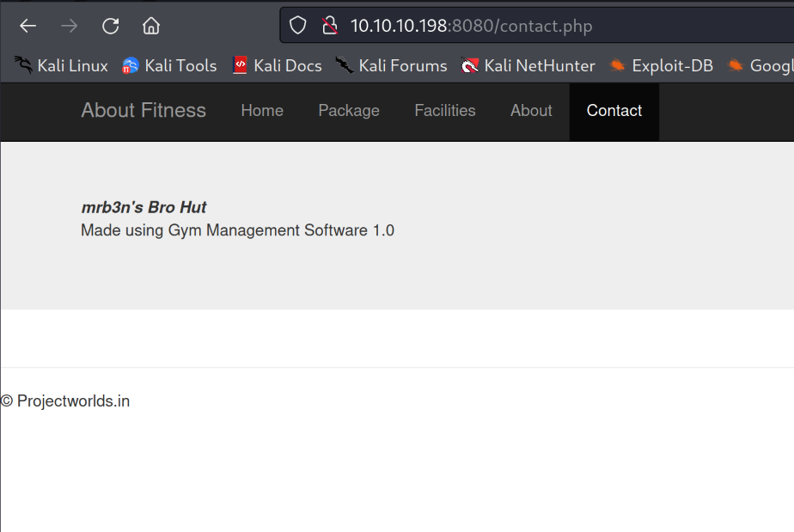Click the insecure connection padlock icon
This screenshot has width=794, height=532.
point(329,26)
